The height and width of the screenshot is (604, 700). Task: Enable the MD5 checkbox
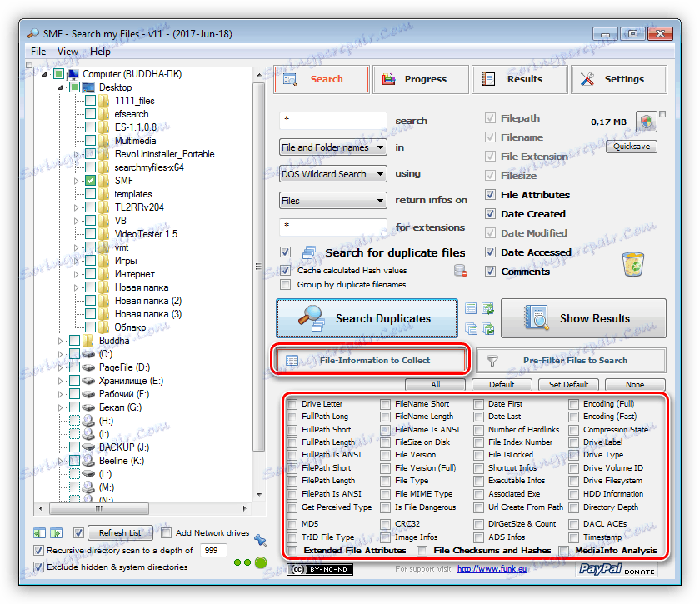coord(292,524)
